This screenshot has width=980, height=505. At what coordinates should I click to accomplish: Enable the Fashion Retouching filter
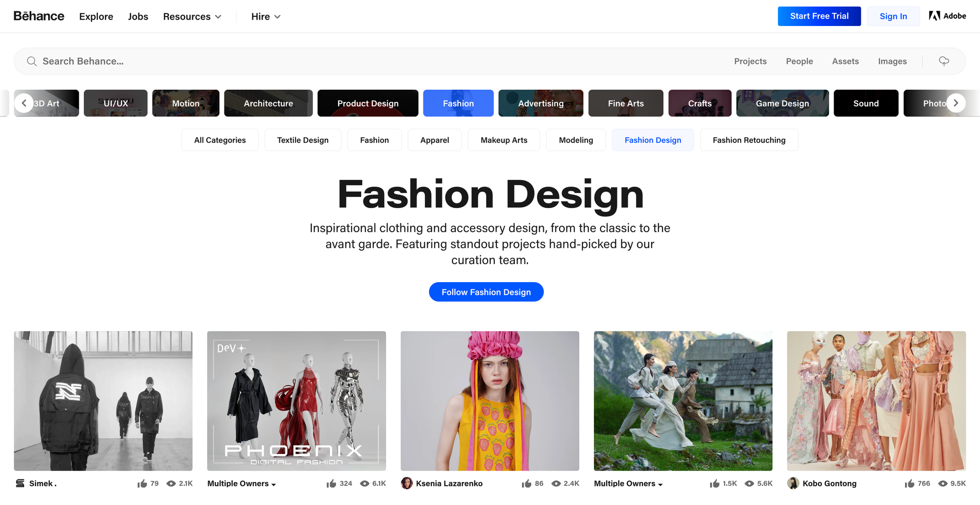749,140
